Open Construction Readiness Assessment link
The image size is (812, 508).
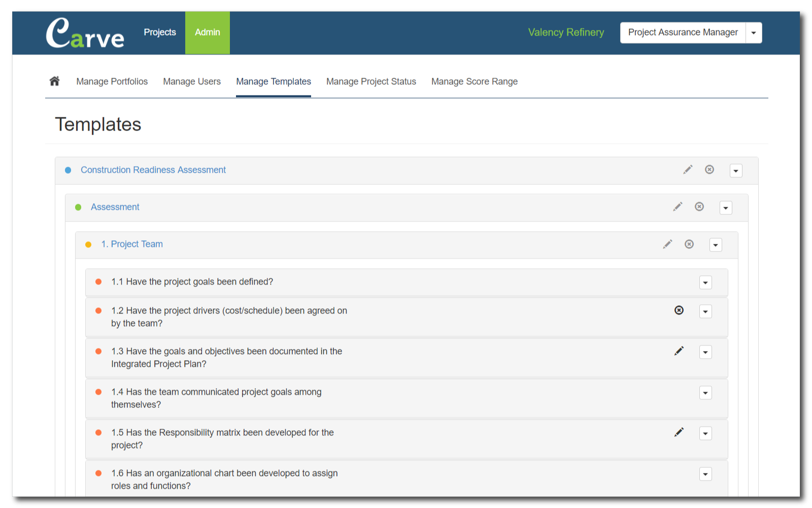(x=153, y=170)
